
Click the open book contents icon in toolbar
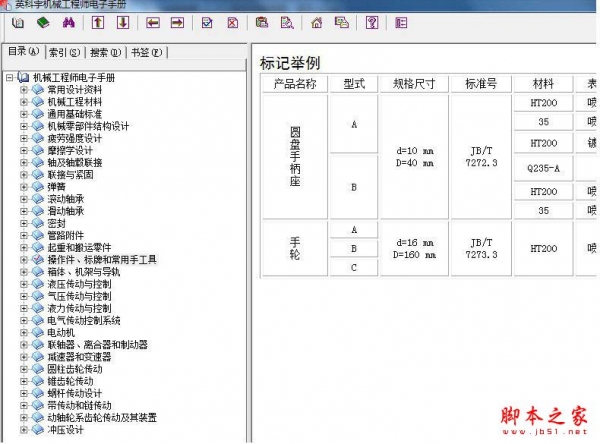point(18,23)
